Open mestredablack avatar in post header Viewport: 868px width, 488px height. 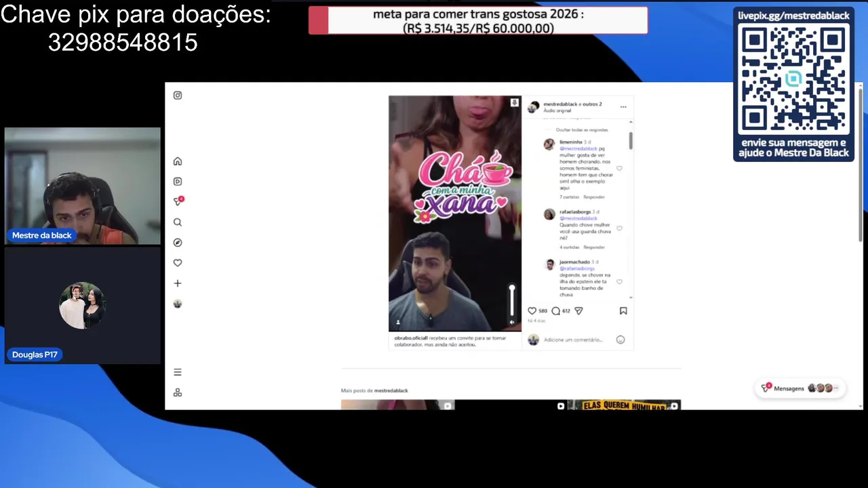534,107
